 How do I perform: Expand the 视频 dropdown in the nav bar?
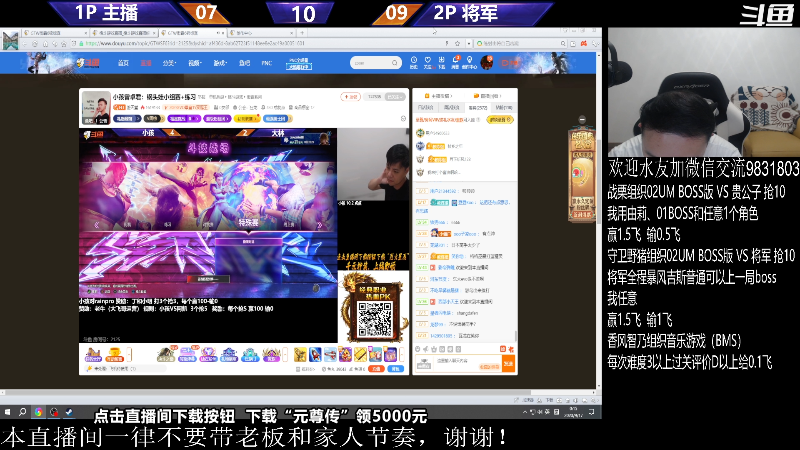[x=194, y=63]
